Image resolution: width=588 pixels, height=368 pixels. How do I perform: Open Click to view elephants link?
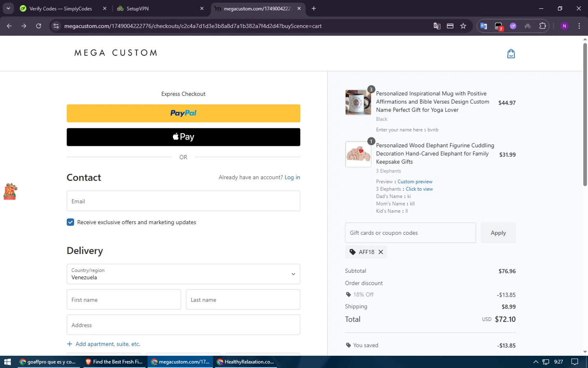point(419,189)
